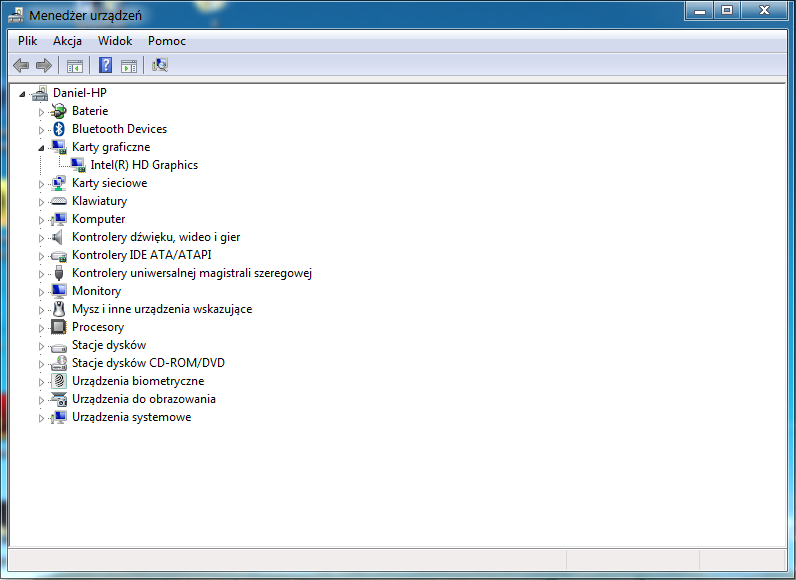Viewport: 796px width, 580px height.
Task: Select the Stacje dysków CD-ROM/DVD label
Action: click(148, 363)
